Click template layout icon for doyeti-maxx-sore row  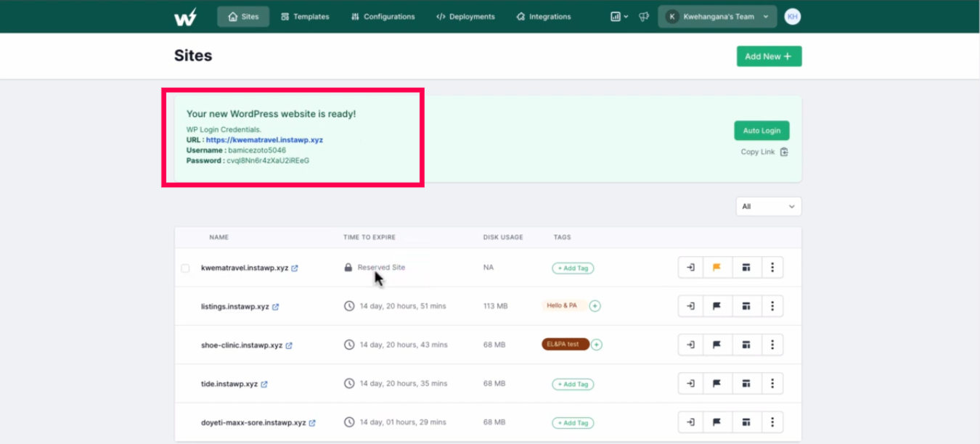746,422
